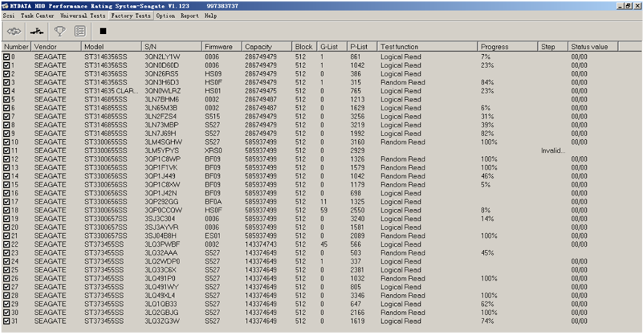Click P-List value 3256
The image size is (644, 334).
click(357, 116)
